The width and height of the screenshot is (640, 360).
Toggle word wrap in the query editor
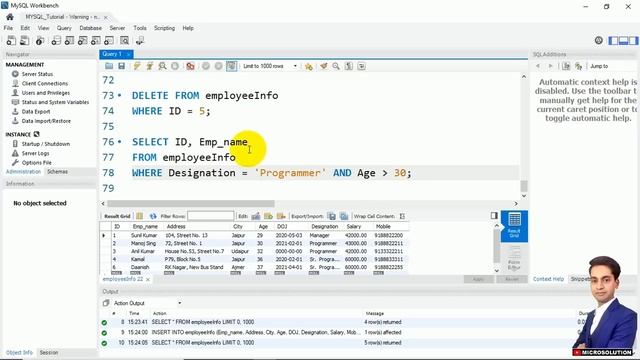(x=361, y=66)
